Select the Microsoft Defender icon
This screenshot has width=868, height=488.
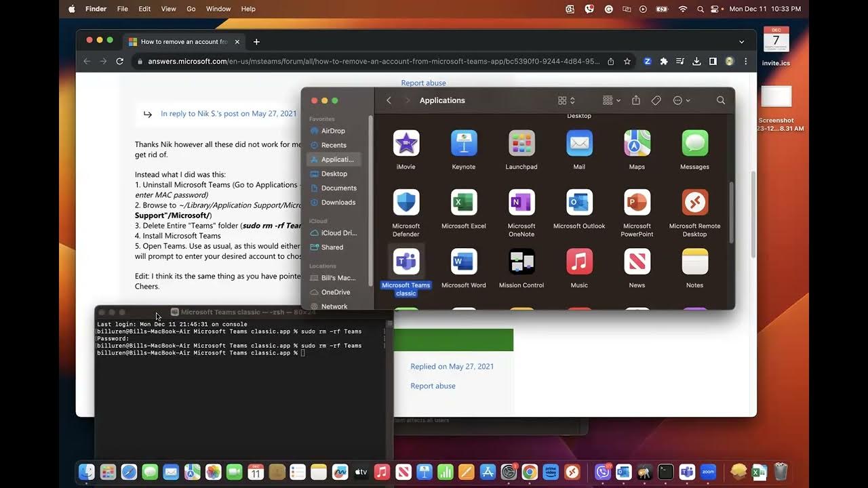(x=406, y=203)
